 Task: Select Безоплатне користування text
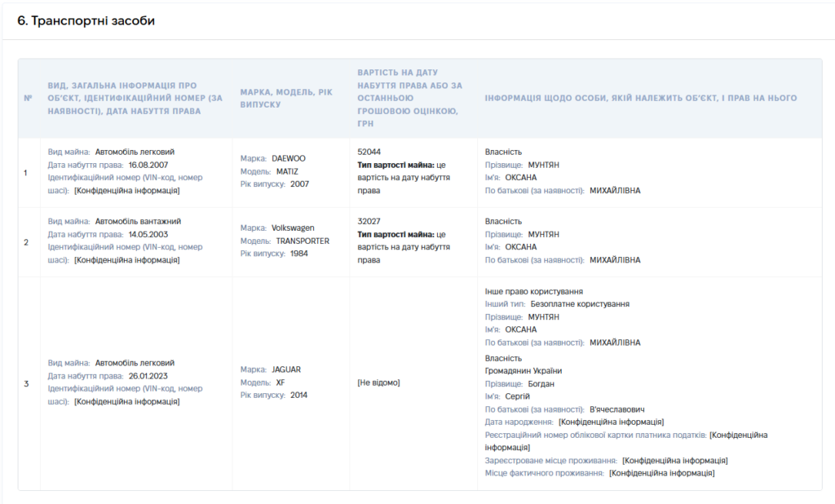point(580,303)
